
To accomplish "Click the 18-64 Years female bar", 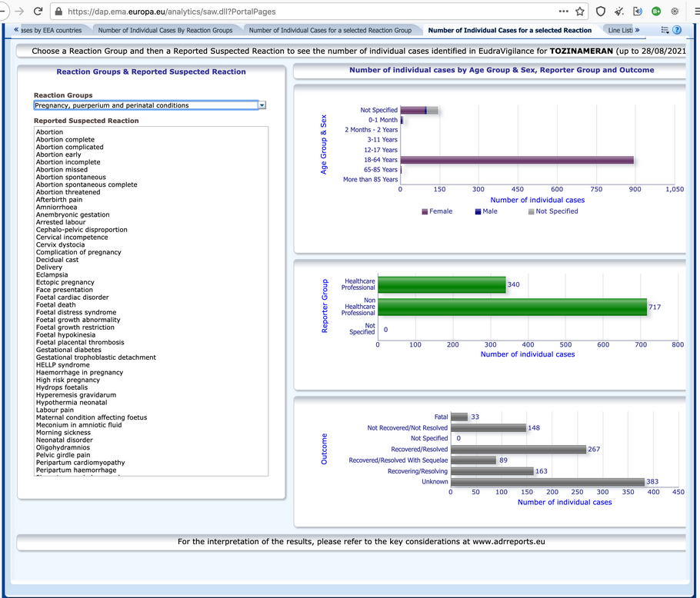I will point(517,160).
